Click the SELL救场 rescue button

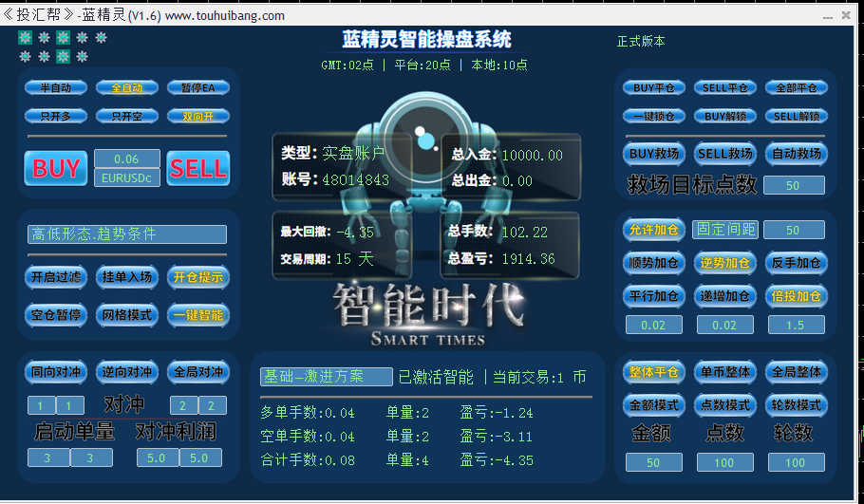(x=725, y=154)
